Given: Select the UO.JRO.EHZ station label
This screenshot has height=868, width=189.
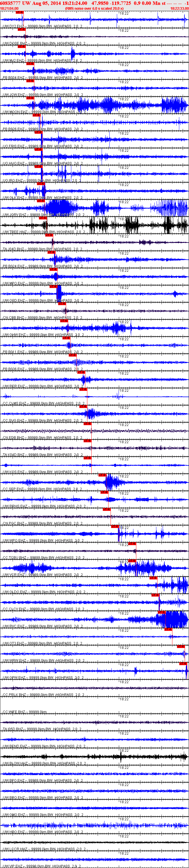Looking at the screenshot, I should (x=13, y=181).
